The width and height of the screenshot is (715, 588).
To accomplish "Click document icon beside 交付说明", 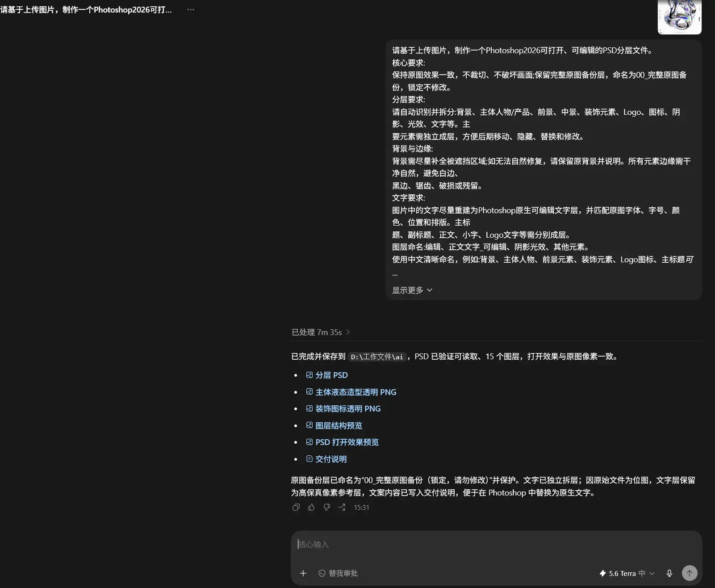I will pyautogui.click(x=309, y=458).
